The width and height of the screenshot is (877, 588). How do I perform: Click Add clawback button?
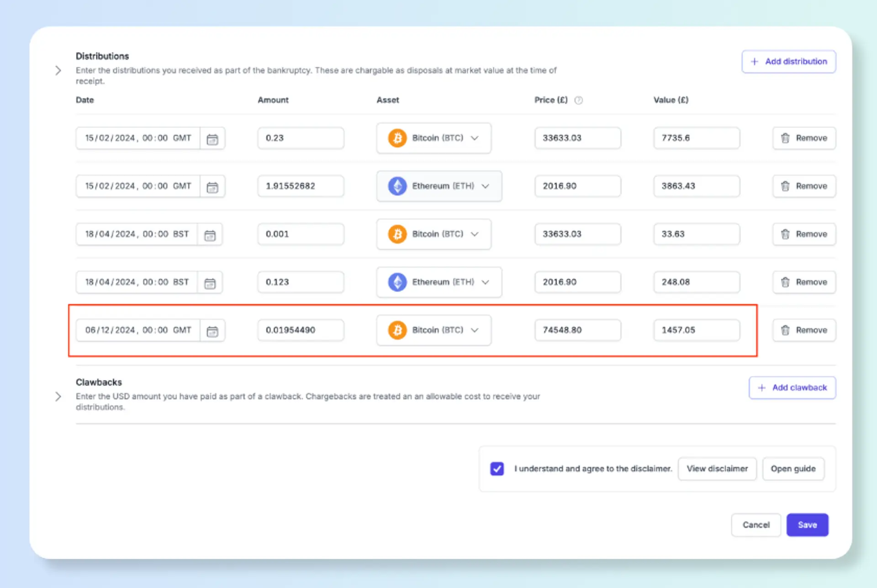point(792,387)
